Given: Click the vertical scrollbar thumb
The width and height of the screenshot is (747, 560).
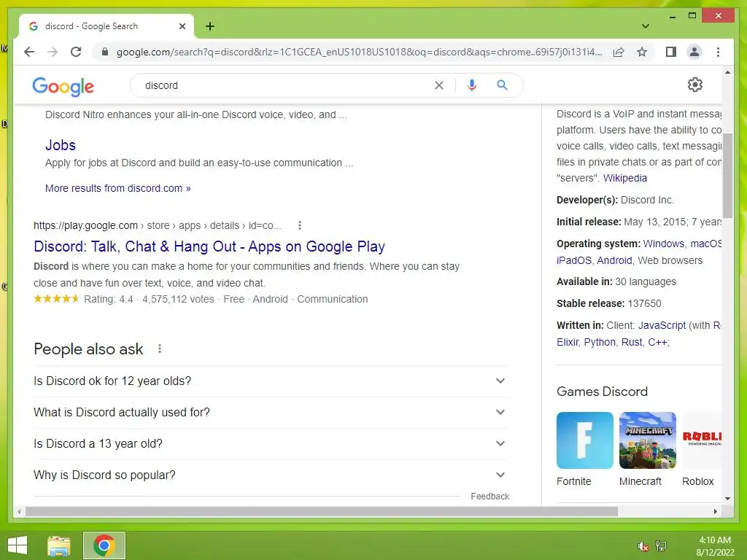Looking at the screenshot, I should 727,175.
